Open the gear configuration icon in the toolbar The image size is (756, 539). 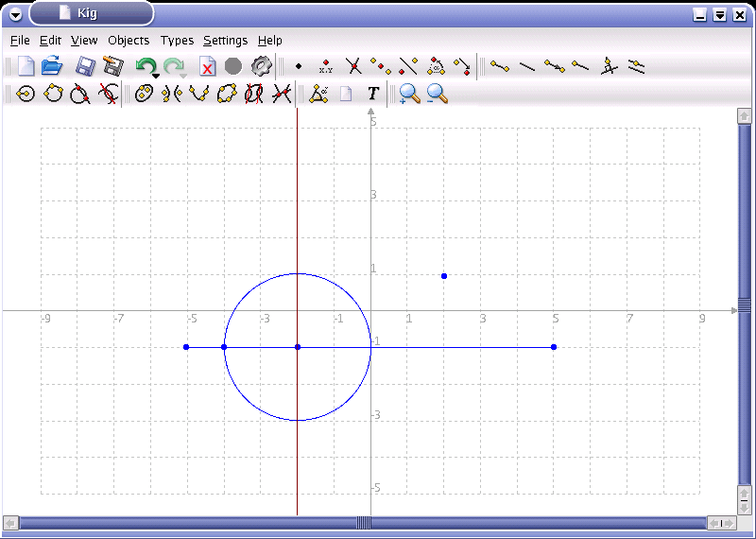tap(262, 66)
